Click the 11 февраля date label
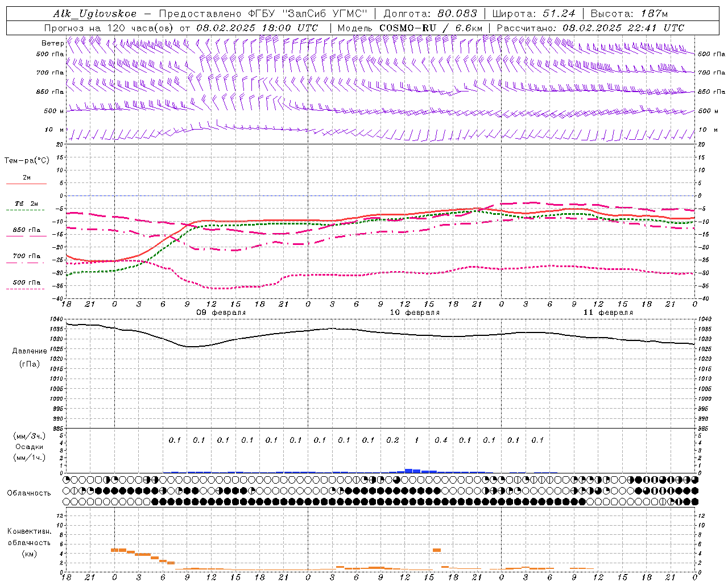The height and width of the screenshot is (582, 728). tap(608, 313)
